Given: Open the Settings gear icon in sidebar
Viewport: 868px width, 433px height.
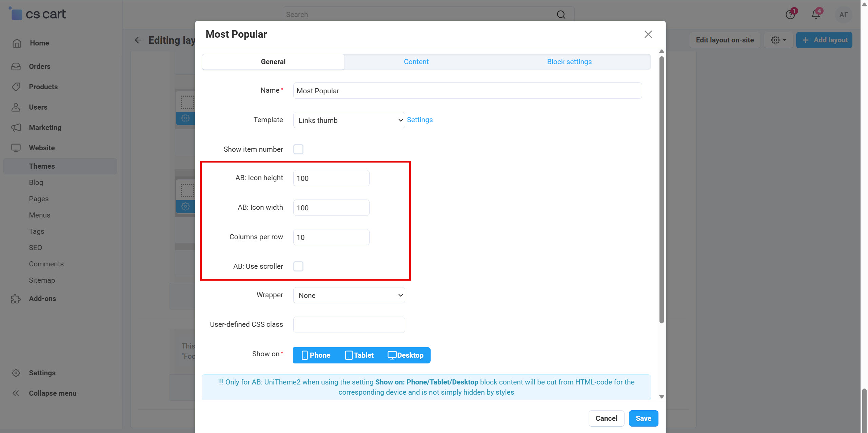Looking at the screenshot, I should point(16,373).
